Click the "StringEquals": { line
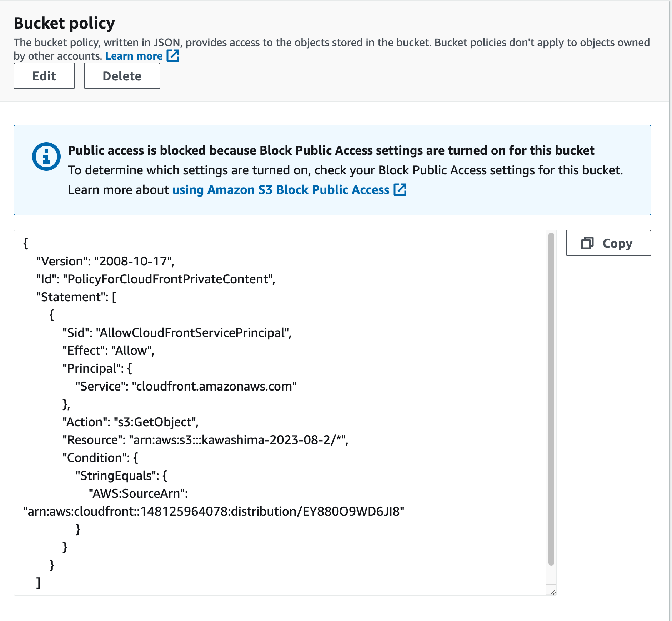 pos(121,476)
